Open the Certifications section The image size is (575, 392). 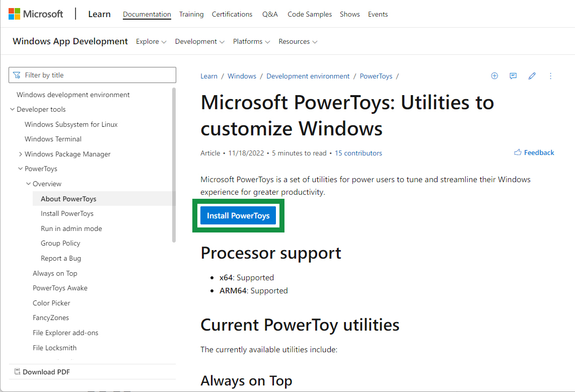[x=232, y=14]
